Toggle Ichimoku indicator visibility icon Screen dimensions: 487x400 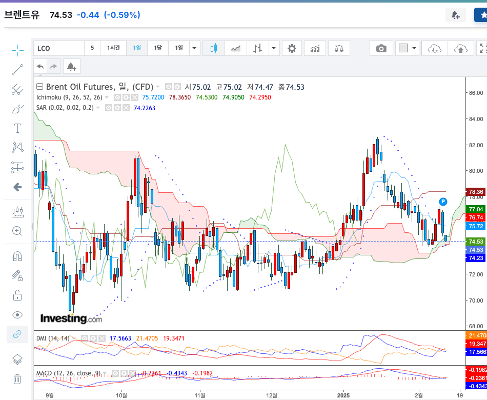click(x=117, y=97)
